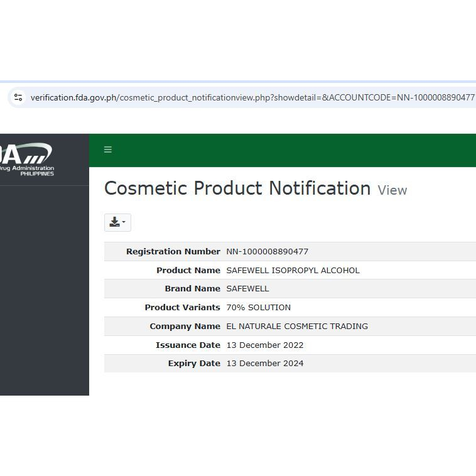Click the site information icon in address bar
Screen dimensions: 476x476
(18, 97)
